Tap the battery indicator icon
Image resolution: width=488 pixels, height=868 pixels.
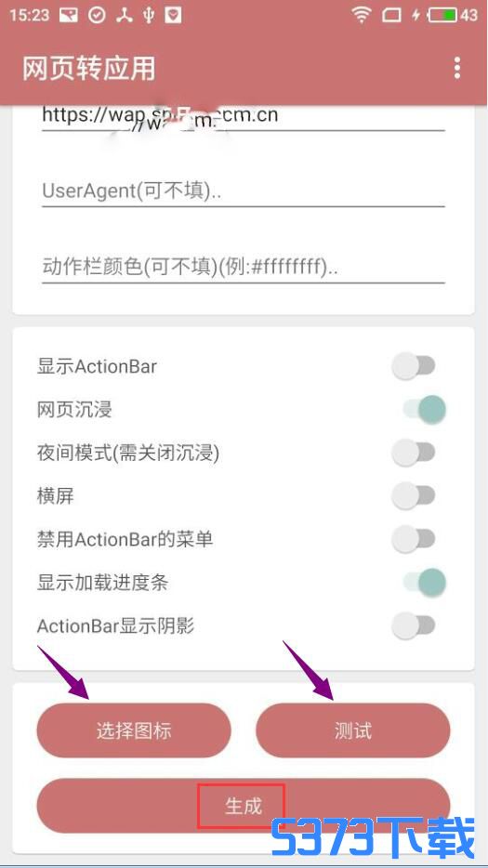click(442, 15)
